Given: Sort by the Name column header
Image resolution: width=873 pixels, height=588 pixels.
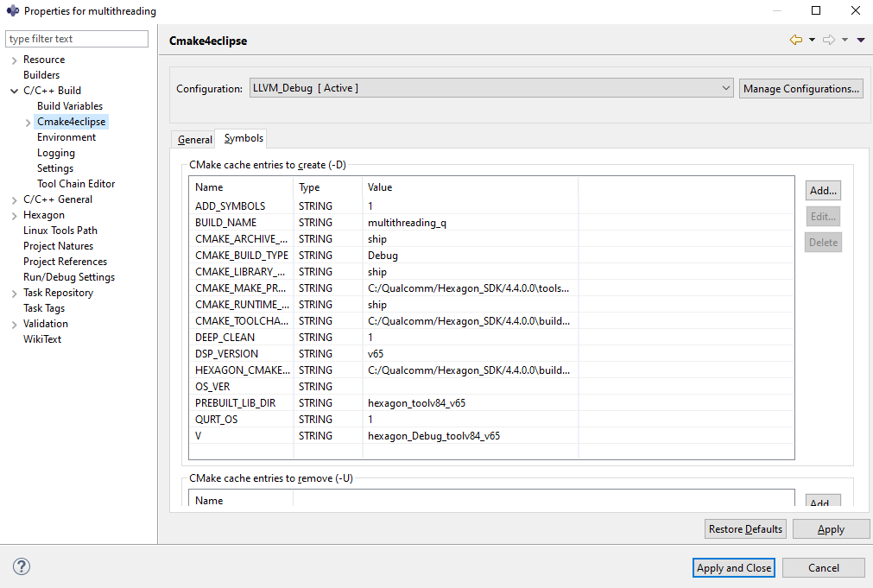Looking at the screenshot, I should (x=241, y=187).
